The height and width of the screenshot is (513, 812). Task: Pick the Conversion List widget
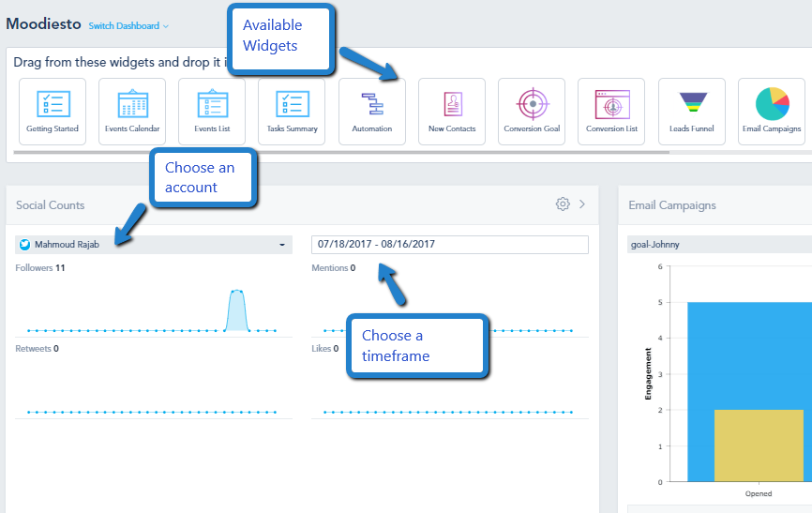click(x=611, y=112)
